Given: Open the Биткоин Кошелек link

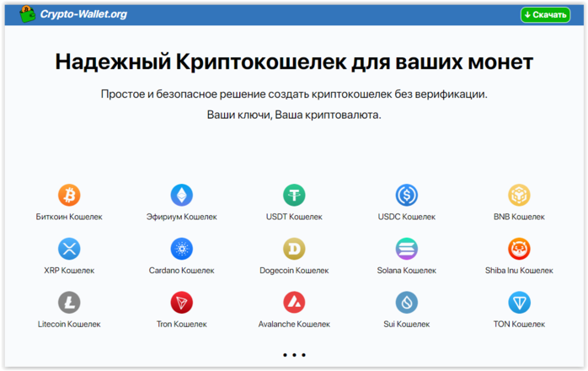Looking at the screenshot, I should [x=69, y=217].
